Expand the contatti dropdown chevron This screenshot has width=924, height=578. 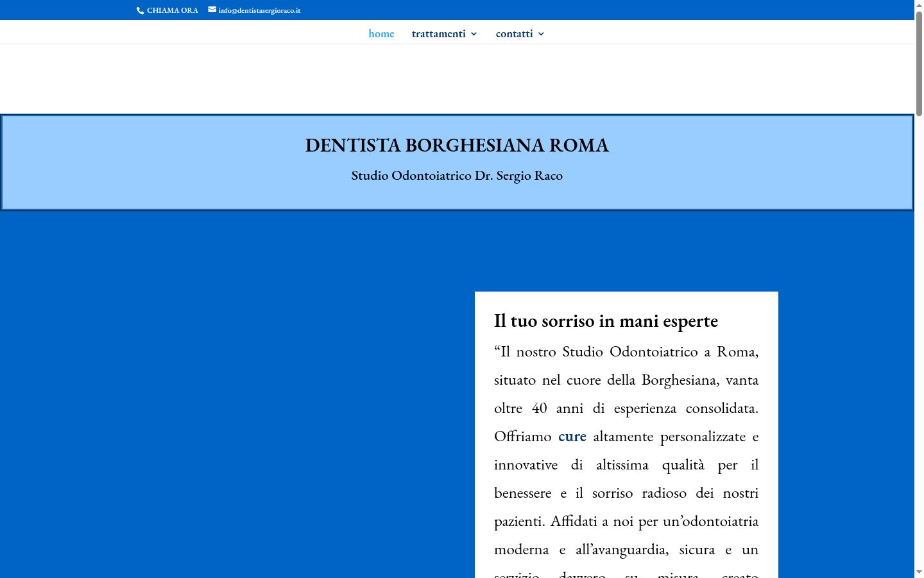click(541, 34)
